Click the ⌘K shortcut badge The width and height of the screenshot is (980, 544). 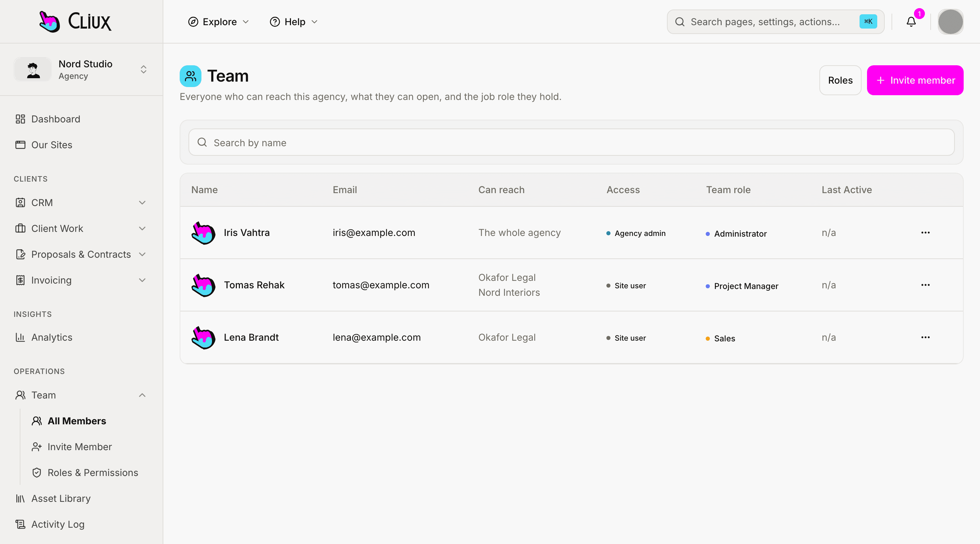point(868,21)
